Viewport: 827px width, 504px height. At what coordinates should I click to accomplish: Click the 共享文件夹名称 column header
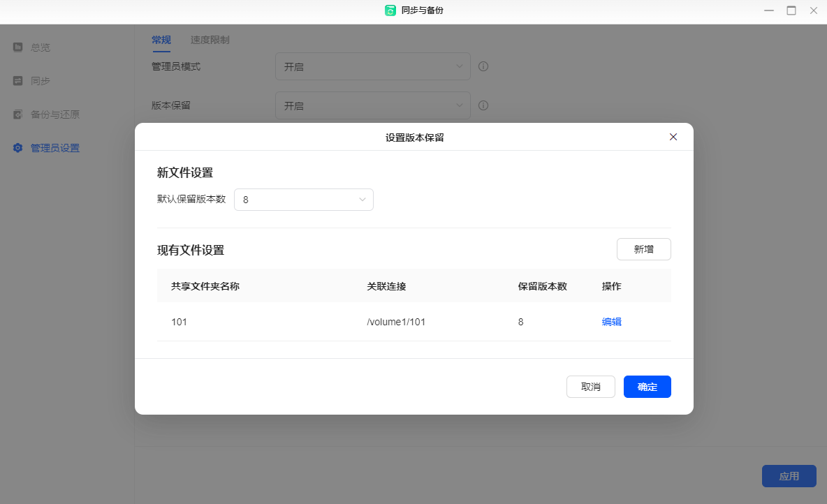coord(205,286)
